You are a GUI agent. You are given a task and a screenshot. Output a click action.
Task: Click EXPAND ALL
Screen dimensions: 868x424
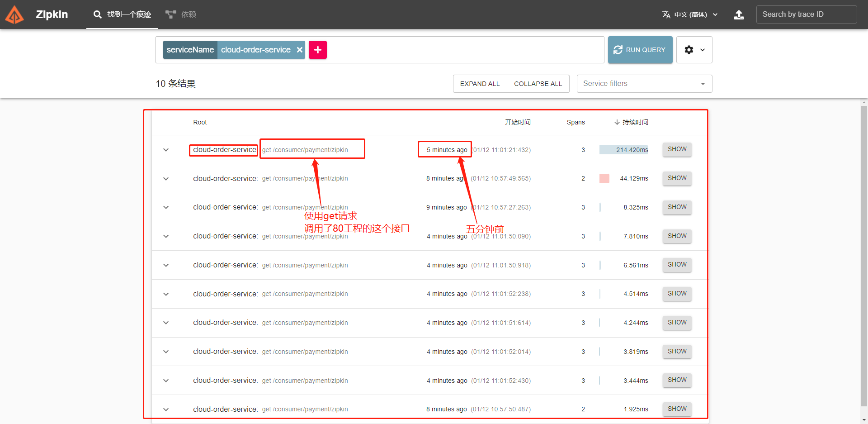[480, 84]
